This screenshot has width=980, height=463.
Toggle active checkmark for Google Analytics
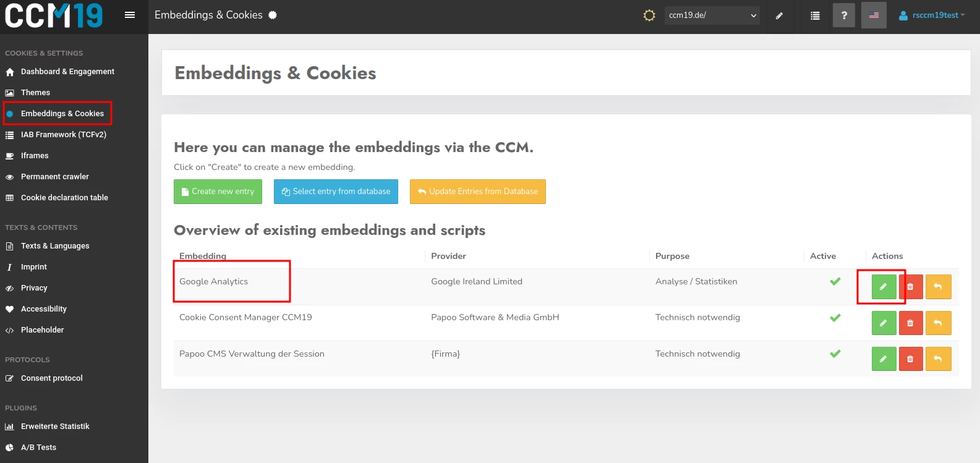pyautogui.click(x=835, y=282)
